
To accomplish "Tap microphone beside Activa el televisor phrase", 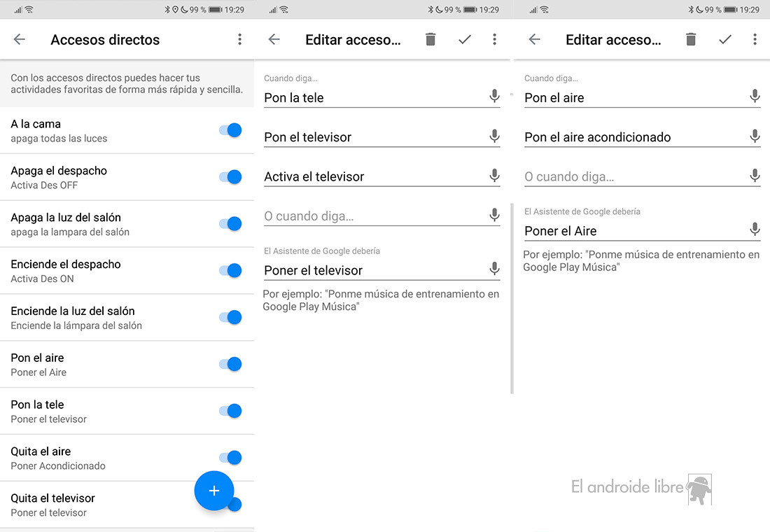I will pyautogui.click(x=494, y=175).
